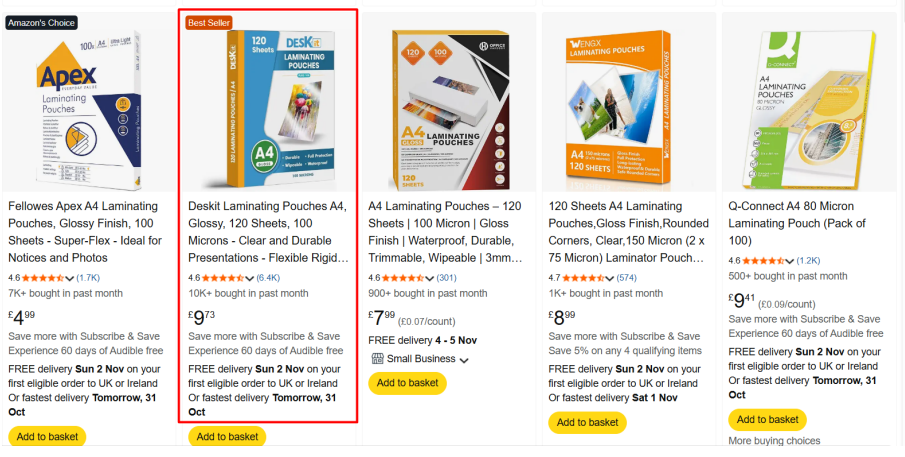The height and width of the screenshot is (457, 905).
Task: Add Q-Connect 80 Micron pouches to basket
Action: 768,419
